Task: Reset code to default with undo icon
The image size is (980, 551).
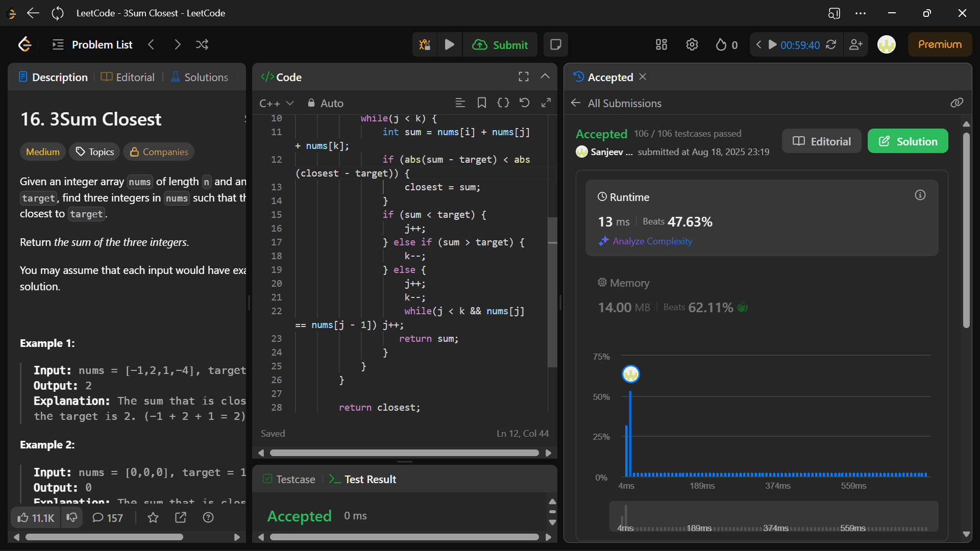Action: [x=524, y=103]
